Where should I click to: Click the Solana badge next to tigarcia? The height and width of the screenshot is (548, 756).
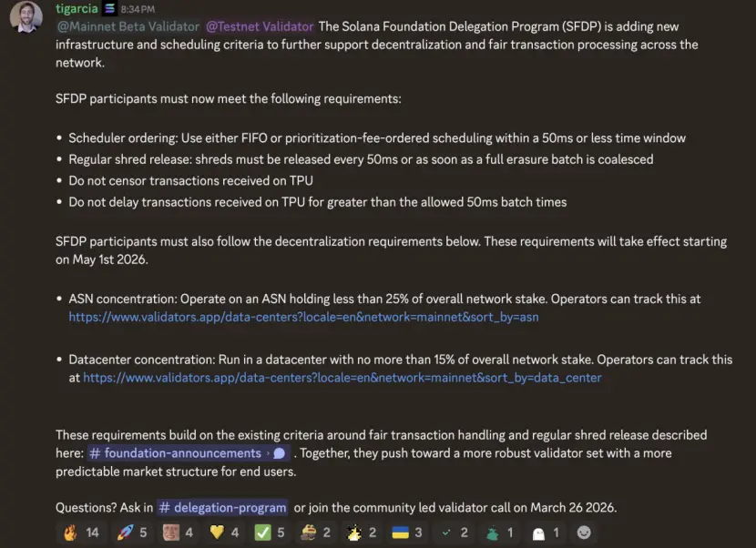(x=110, y=9)
